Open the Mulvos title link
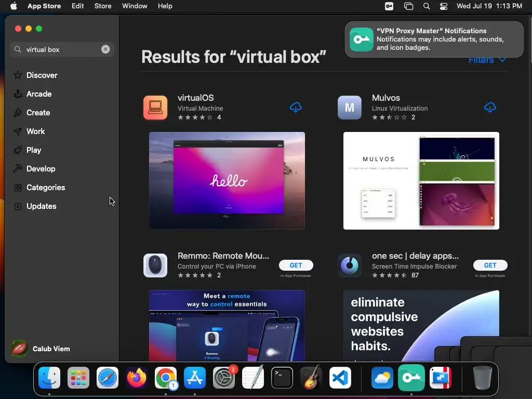 386,98
